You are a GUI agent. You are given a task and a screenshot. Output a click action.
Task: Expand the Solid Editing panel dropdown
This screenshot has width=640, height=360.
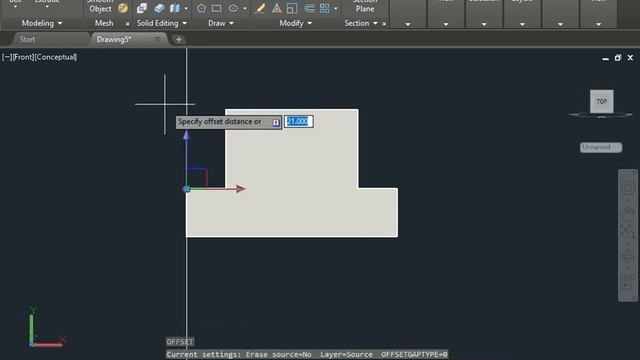pos(184,23)
